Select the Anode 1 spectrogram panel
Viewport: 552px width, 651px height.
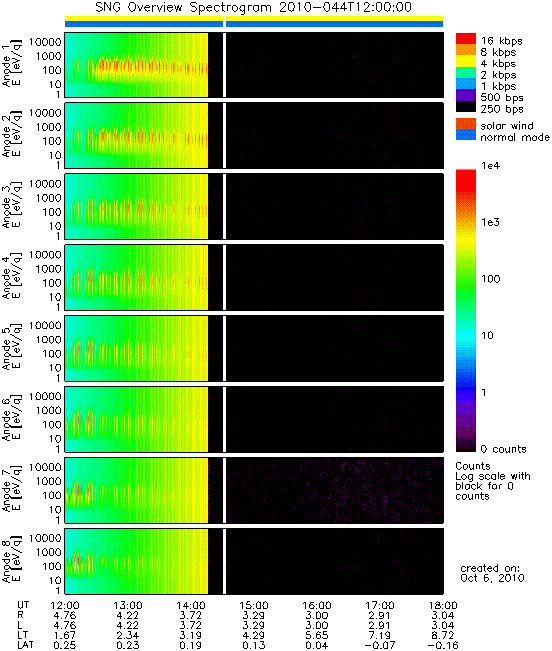[254, 65]
